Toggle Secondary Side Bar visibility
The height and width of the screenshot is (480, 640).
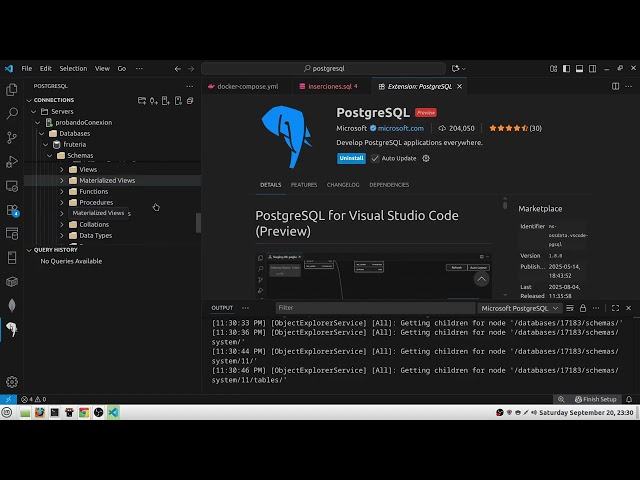[x=592, y=69]
